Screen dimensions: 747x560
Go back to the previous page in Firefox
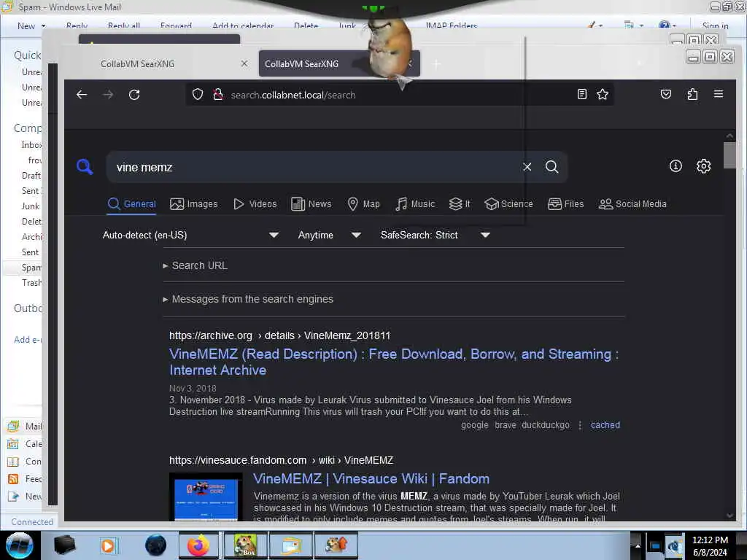pos(82,95)
